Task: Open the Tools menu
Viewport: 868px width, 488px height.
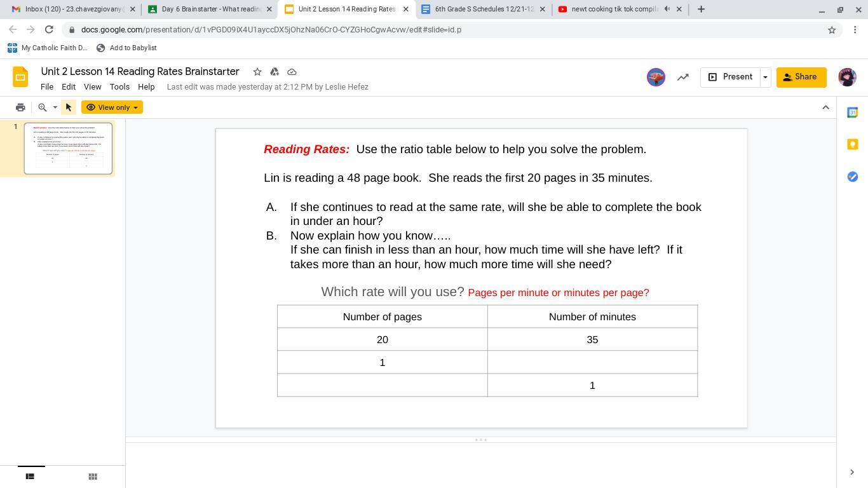Action: point(119,87)
